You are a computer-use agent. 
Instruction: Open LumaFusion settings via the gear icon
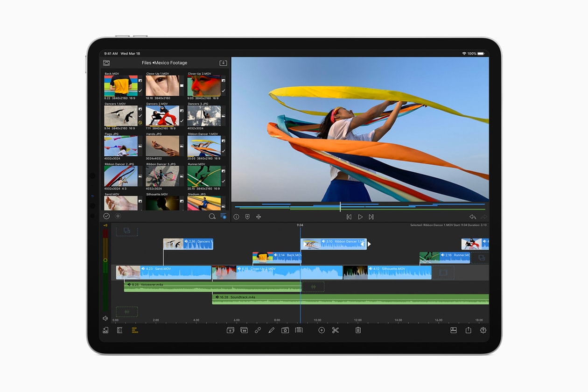tap(483, 330)
